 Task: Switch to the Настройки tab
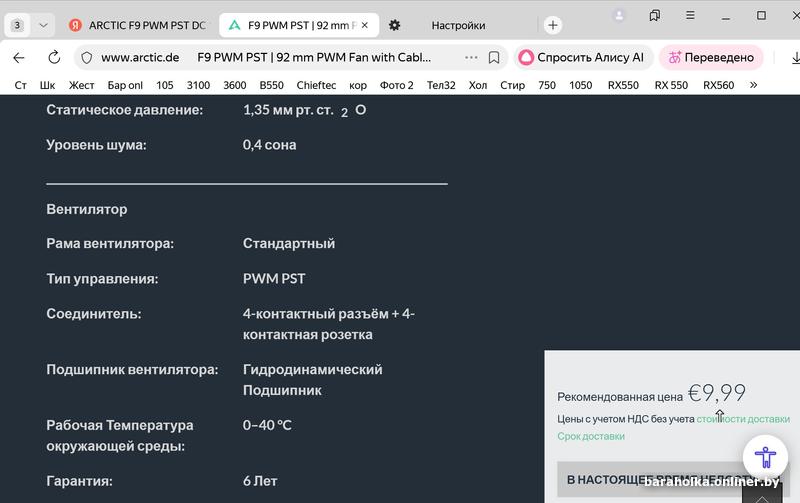pyautogui.click(x=458, y=25)
